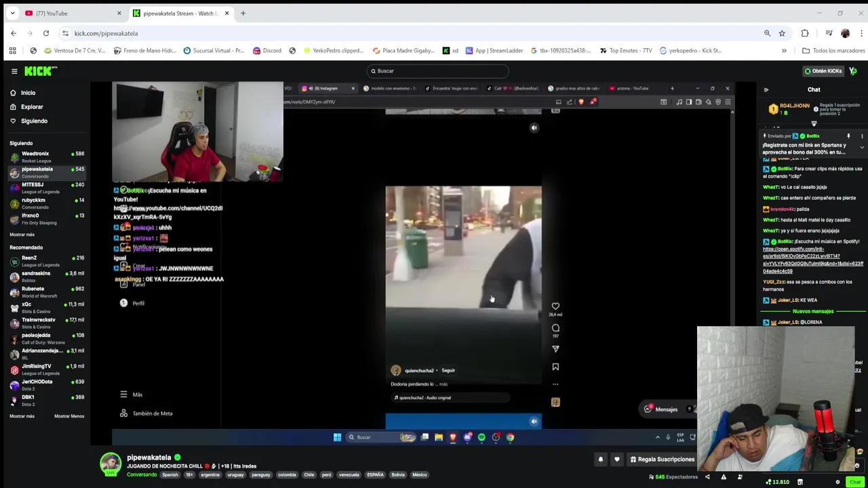Click the Buscar search field on Kick

click(x=437, y=71)
